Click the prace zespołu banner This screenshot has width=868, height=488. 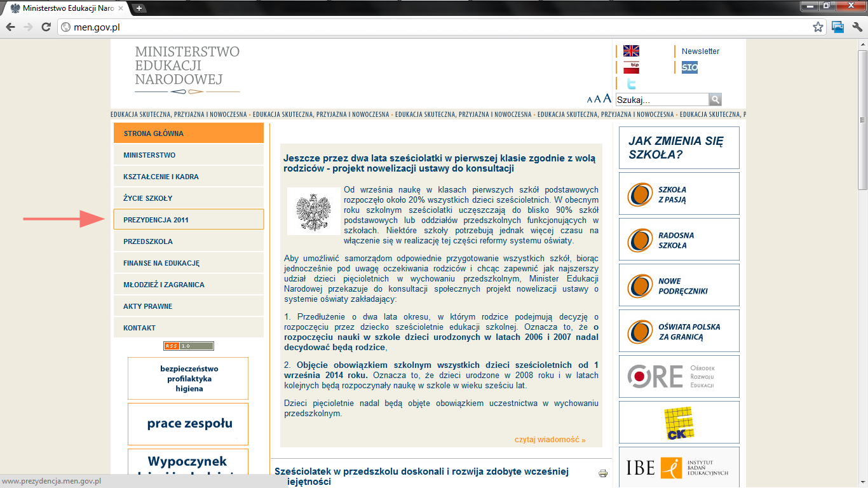click(x=188, y=424)
